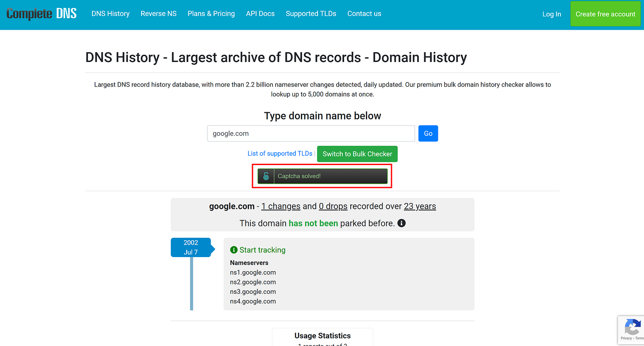Click ns4.google.com nameserver entry
The height and width of the screenshot is (346, 644).
[253, 301]
